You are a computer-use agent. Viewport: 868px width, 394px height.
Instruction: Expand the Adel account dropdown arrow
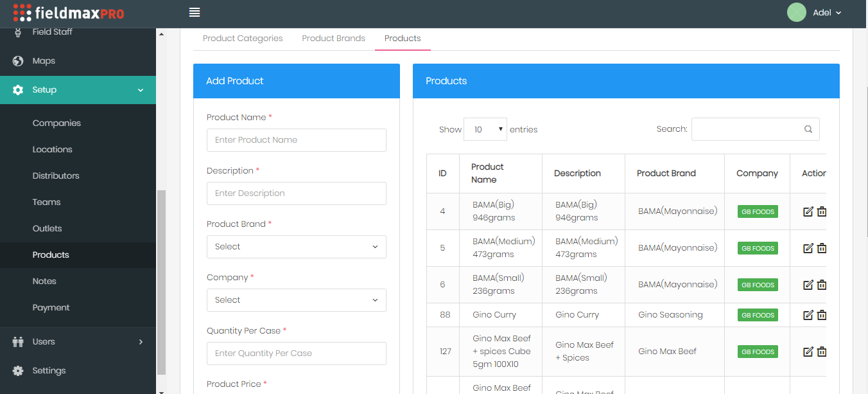[838, 13]
